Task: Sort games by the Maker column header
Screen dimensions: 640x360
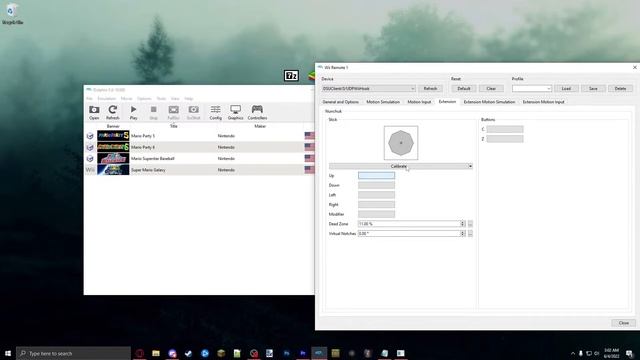Action: (260, 126)
